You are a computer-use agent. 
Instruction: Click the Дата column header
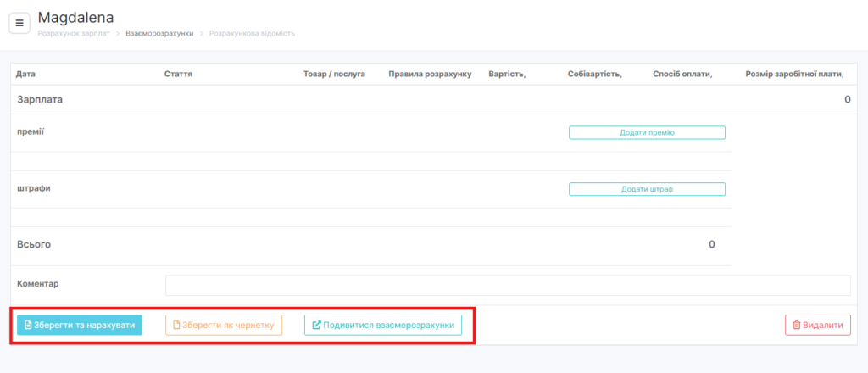(25, 75)
